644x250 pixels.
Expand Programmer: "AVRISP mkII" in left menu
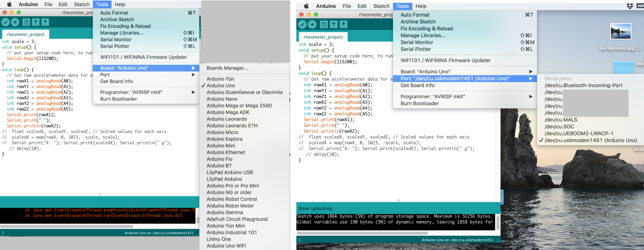coord(146,92)
